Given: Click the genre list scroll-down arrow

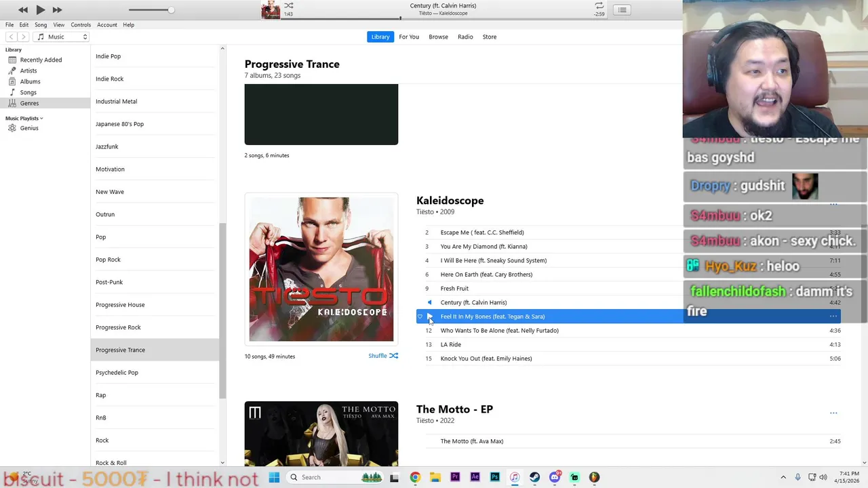Looking at the screenshot, I should click(x=222, y=463).
